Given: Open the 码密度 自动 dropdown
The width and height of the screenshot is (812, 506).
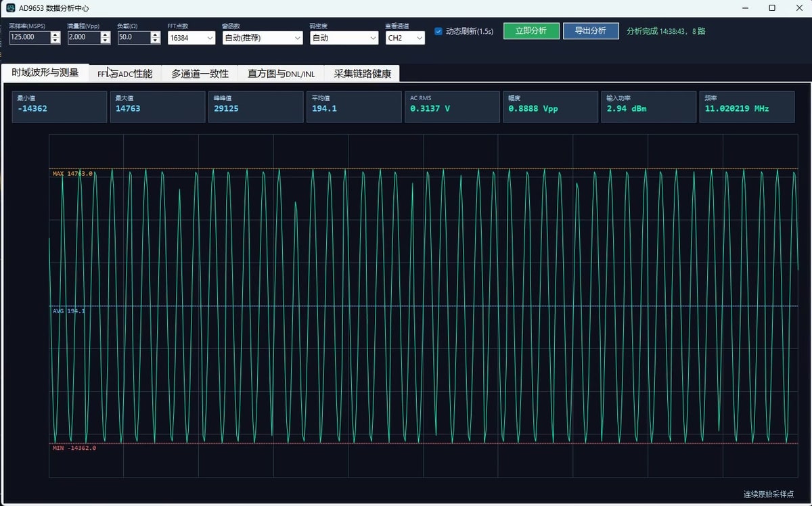Looking at the screenshot, I should click(x=344, y=38).
